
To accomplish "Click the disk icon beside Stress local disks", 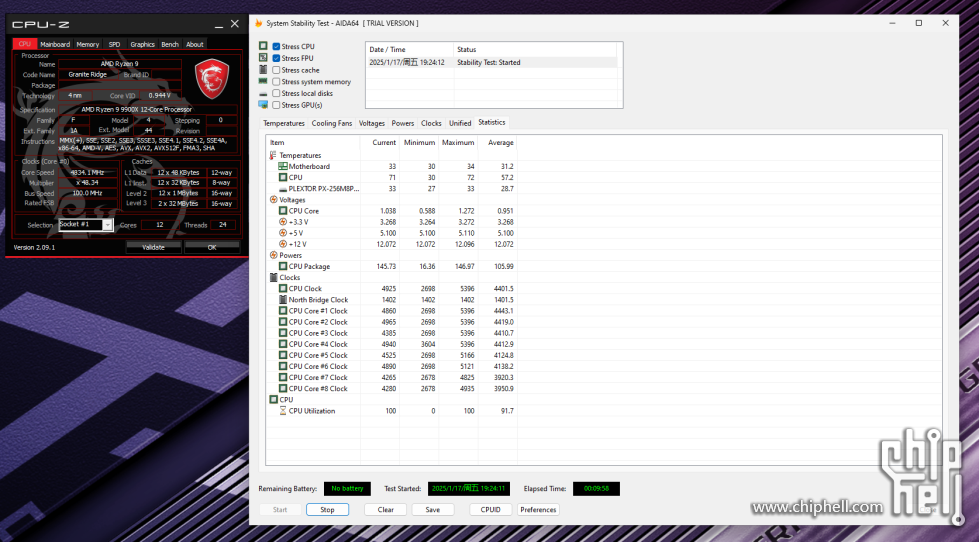I will (263, 94).
